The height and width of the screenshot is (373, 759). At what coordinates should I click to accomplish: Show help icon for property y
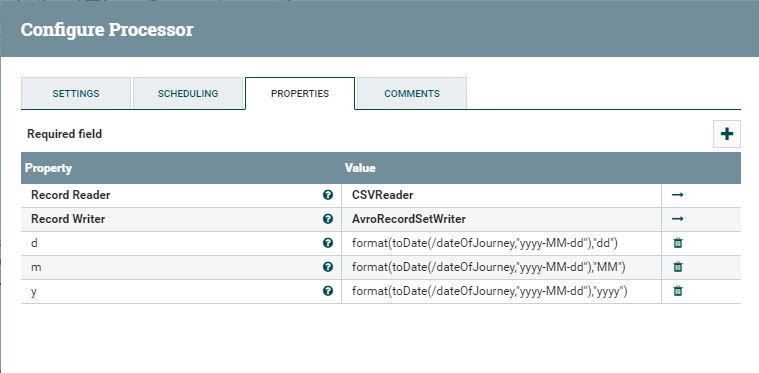(x=328, y=291)
